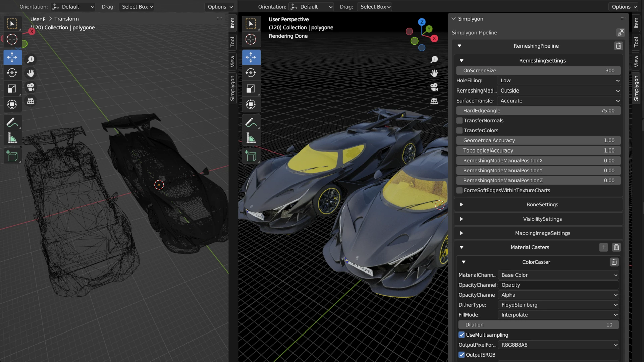The image size is (644, 362).
Task: Select the Add Cube tool in left viewport
Action: (12, 156)
